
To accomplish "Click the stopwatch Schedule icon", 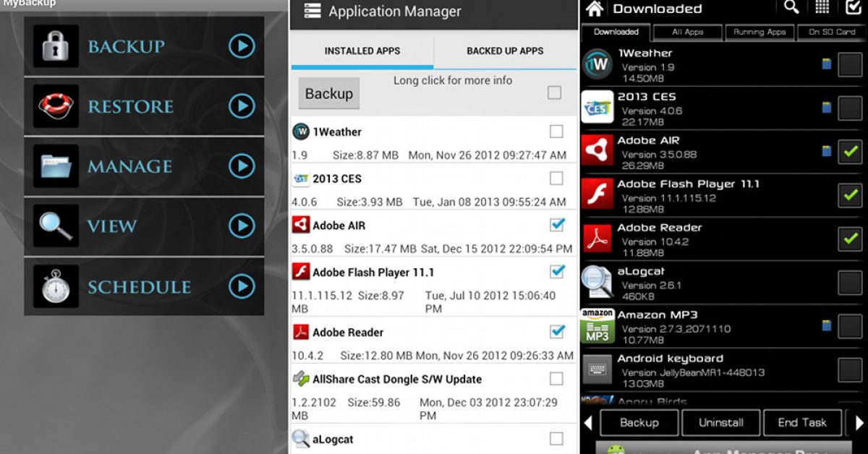I will [56, 286].
